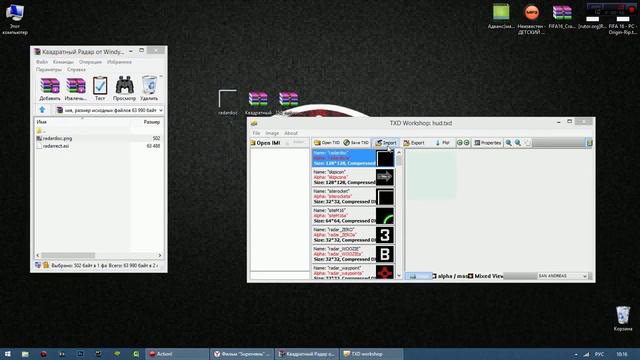Click Export button in TXD Workshop
The image size is (640, 360).
tap(414, 143)
